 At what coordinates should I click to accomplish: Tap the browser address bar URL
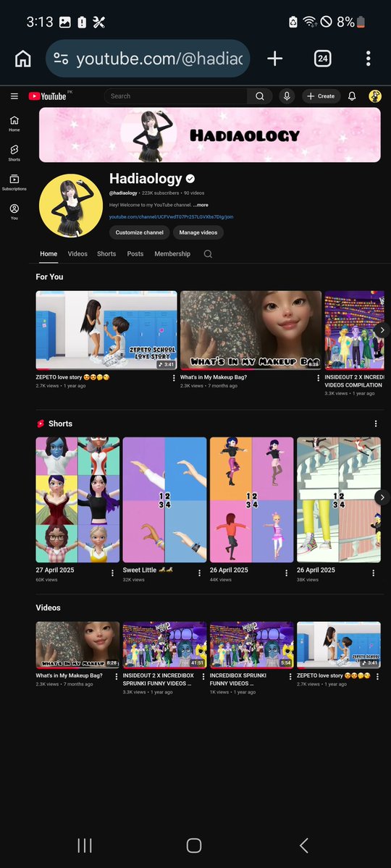(159, 59)
